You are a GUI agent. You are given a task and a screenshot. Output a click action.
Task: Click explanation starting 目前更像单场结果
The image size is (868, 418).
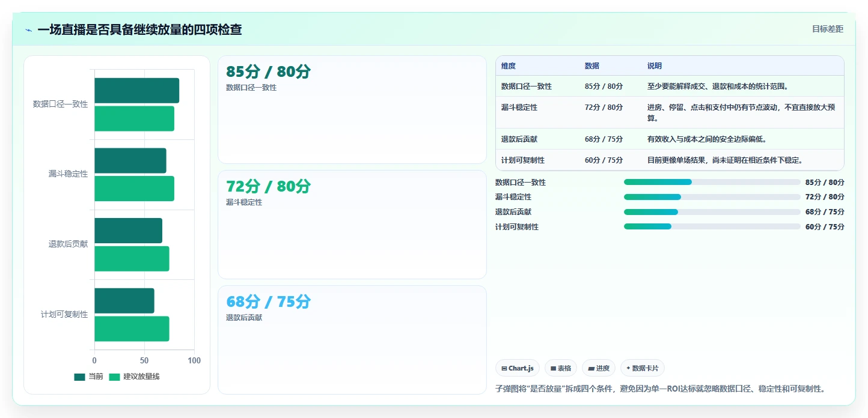pos(725,160)
